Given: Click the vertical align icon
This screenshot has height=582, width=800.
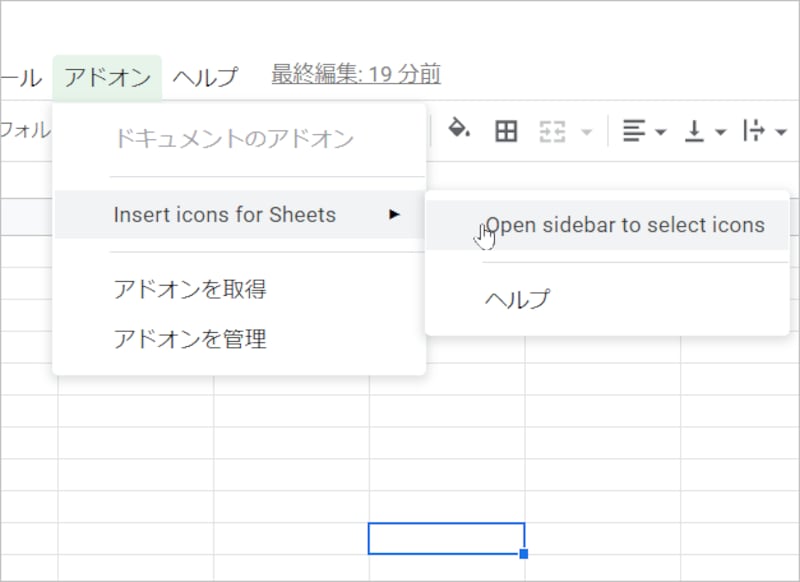Looking at the screenshot, I should pos(697,130).
